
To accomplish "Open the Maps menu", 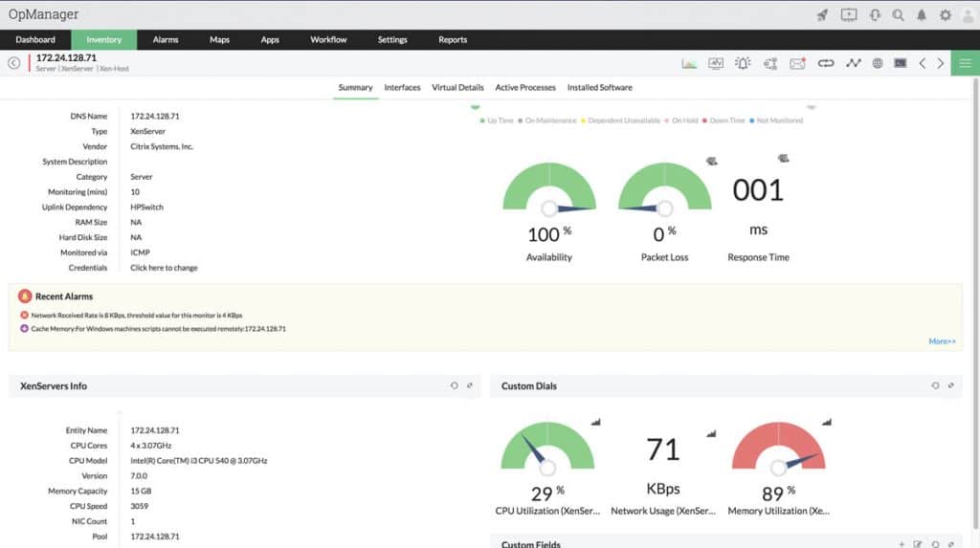I will pos(219,39).
